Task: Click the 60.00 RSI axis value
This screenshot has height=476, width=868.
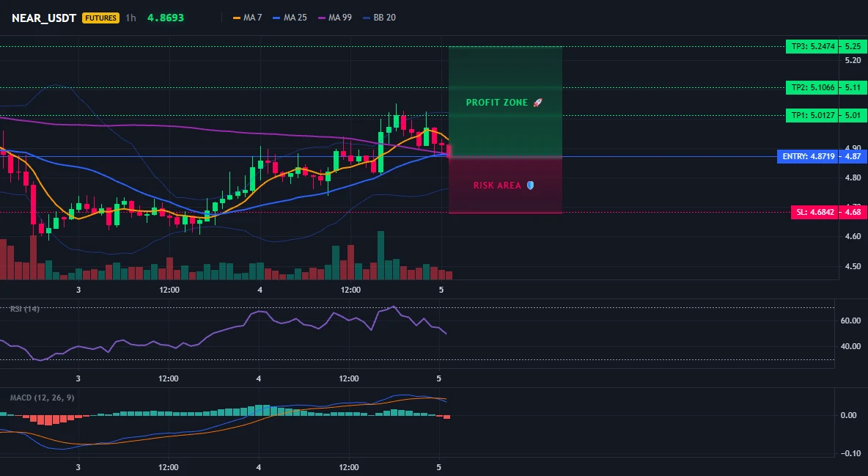Action: [850, 321]
